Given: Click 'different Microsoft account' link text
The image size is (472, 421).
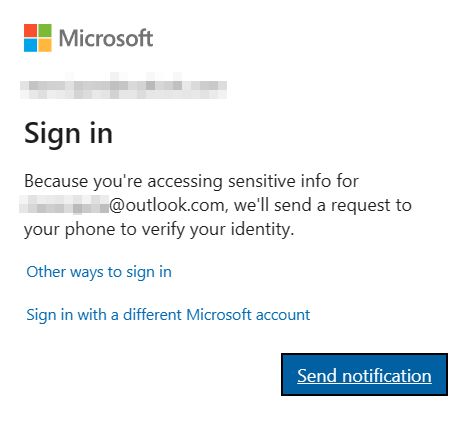Looking at the screenshot, I should (x=217, y=315).
